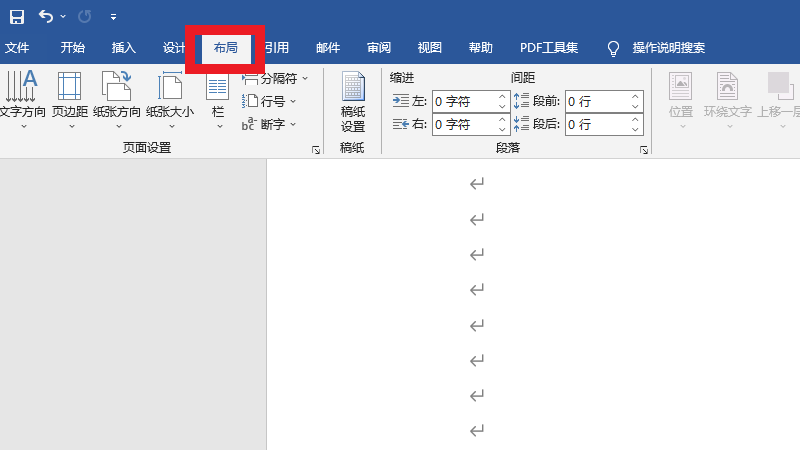
Task: Click the 操作说明搜索 search field
Action: click(x=669, y=48)
